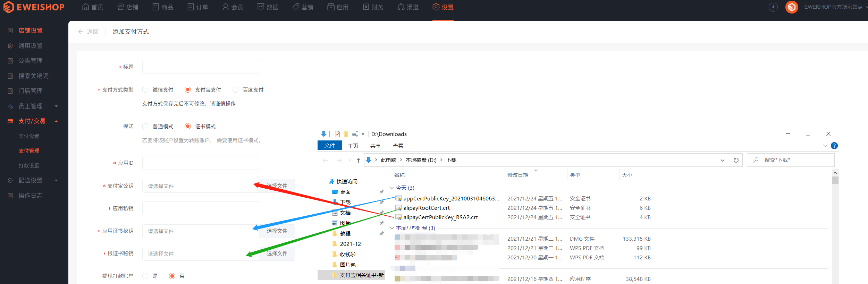Click the 操作日志 sidebar icon
868x284 pixels.
pyautogui.click(x=10, y=196)
